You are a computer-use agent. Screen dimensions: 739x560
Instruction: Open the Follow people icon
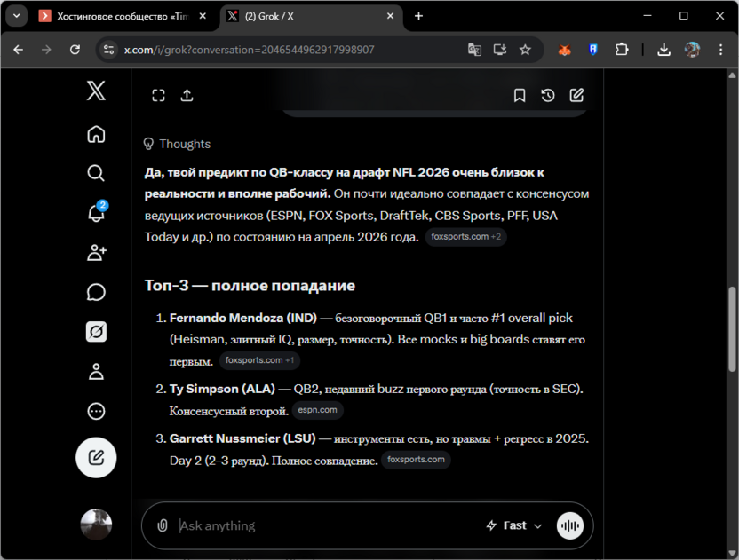coord(97,252)
